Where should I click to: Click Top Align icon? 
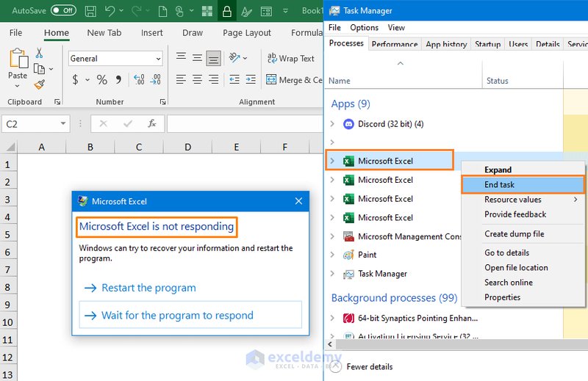pos(181,57)
